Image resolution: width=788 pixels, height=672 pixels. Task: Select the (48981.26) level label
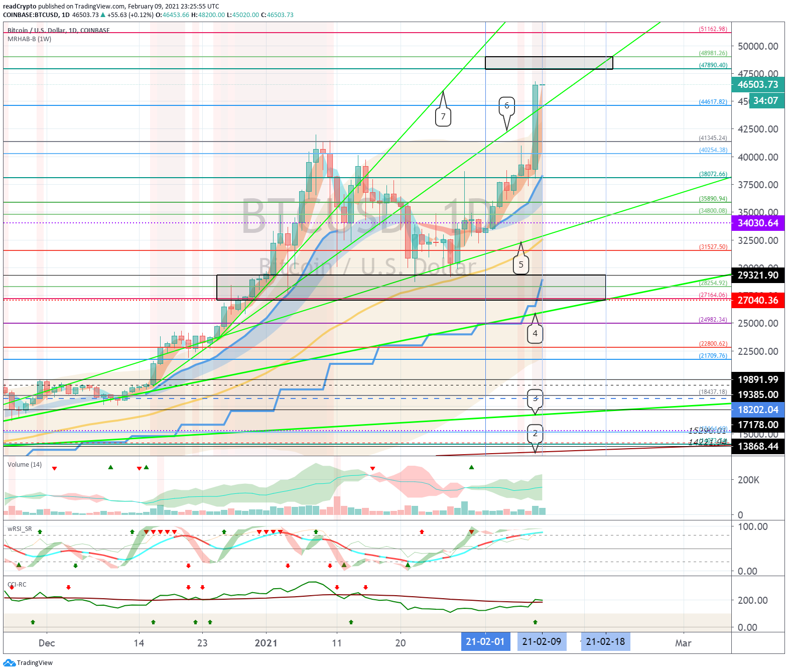[x=713, y=53]
